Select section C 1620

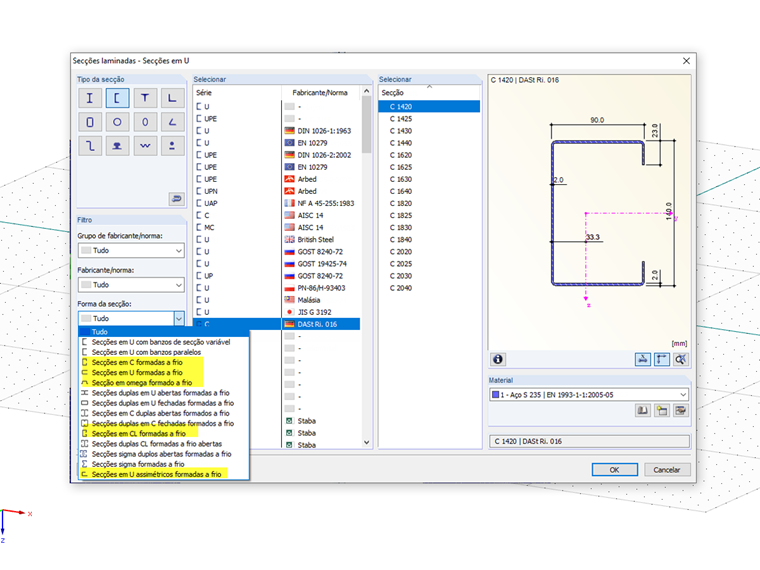429,155
